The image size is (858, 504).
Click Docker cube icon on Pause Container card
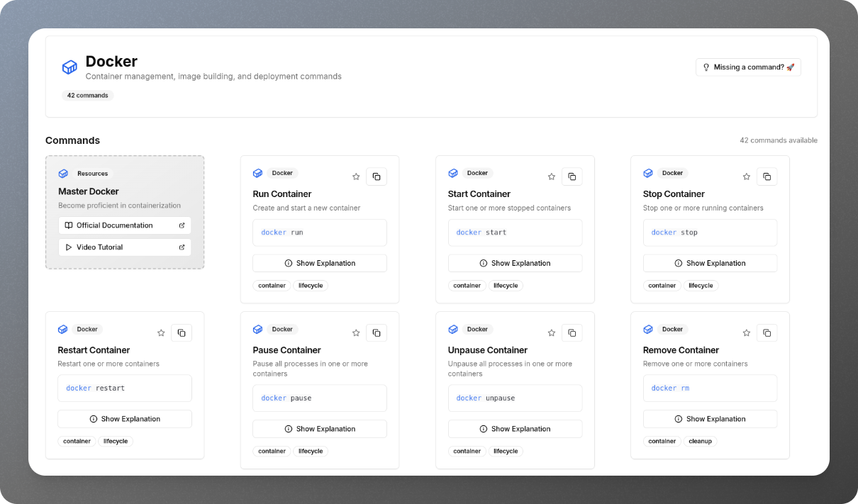tap(257, 329)
